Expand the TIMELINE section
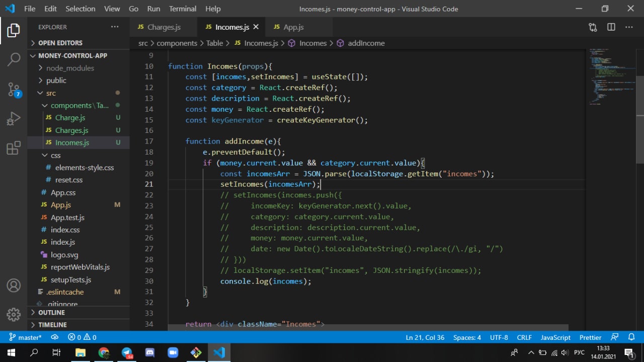Image resolution: width=644 pixels, height=362 pixels. coord(52,325)
